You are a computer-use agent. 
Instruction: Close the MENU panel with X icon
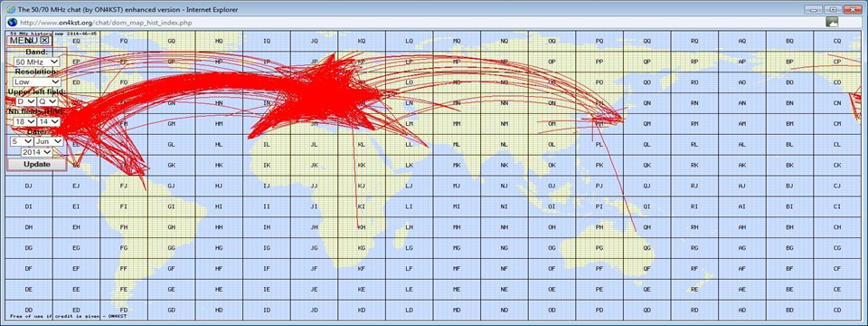pos(45,40)
